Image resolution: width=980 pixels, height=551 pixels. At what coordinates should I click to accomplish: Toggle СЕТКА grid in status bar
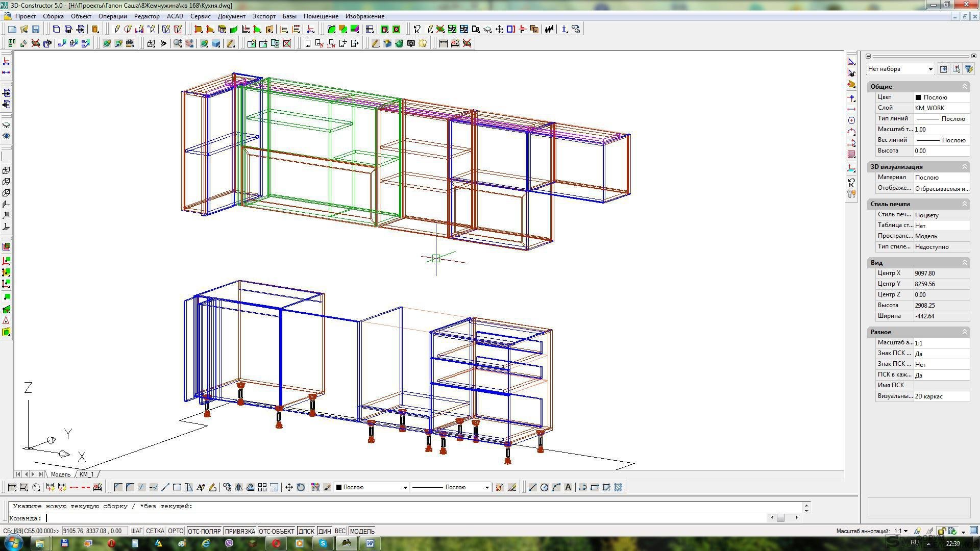(155, 531)
